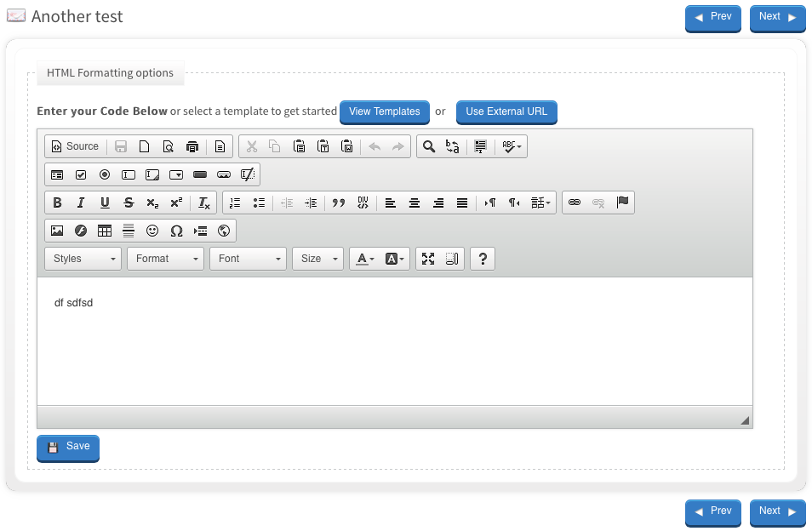This screenshot has height=531, width=812.
Task: Insert a table
Action: pos(105,231)
